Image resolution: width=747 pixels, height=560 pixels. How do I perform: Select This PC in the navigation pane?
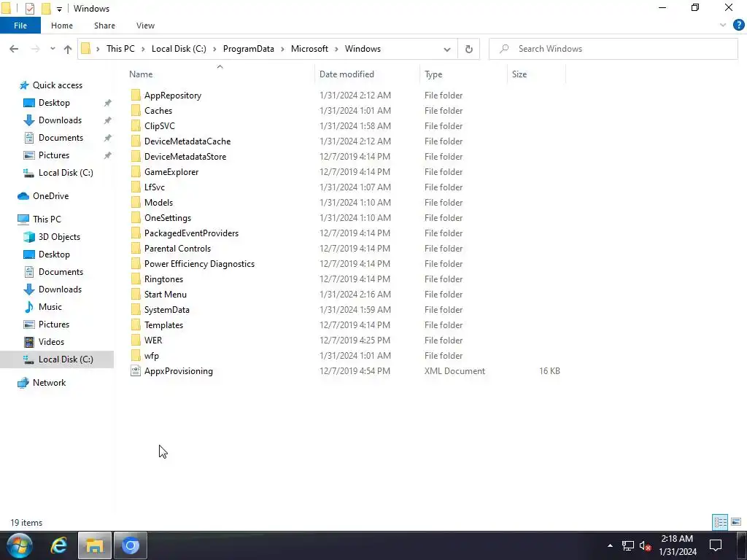coord(47,219)
